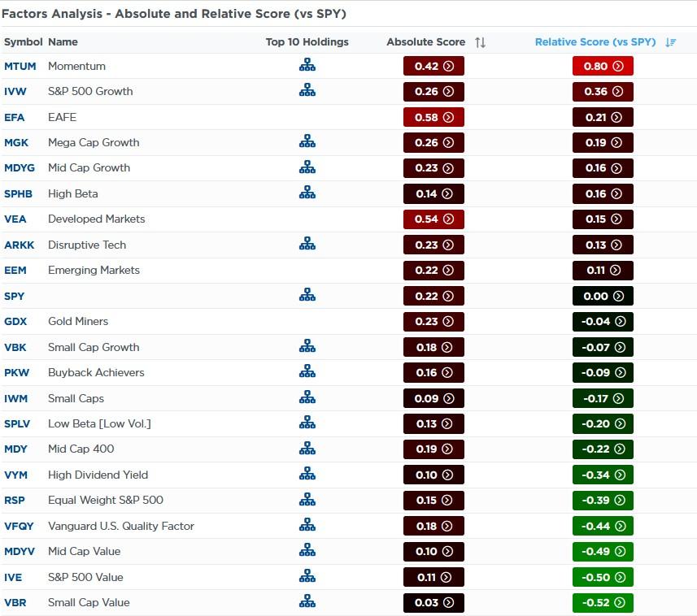Viewport: 697px width, 616px height.
Task: Click the Top 10 Holdings column header
Action: tap(307, 42)
